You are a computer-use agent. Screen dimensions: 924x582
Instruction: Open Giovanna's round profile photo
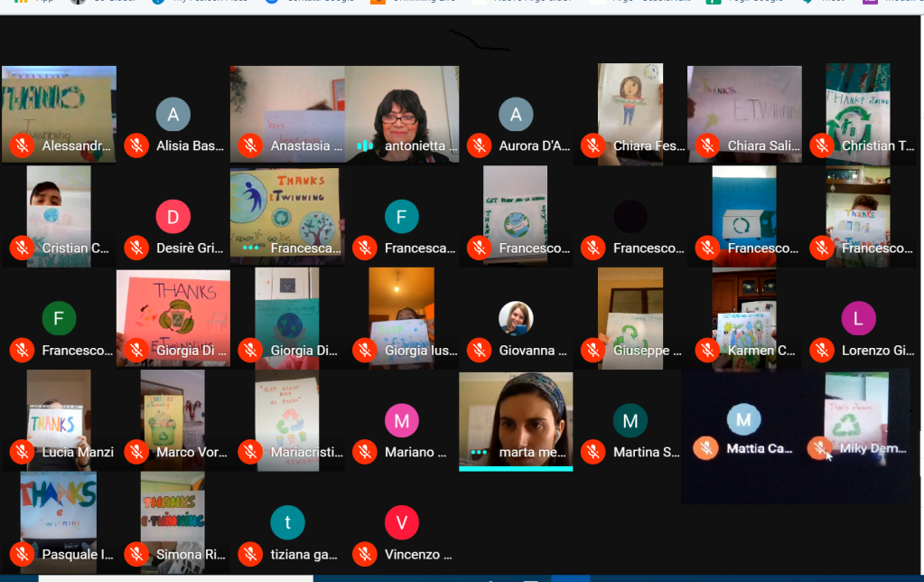[516, 318]
